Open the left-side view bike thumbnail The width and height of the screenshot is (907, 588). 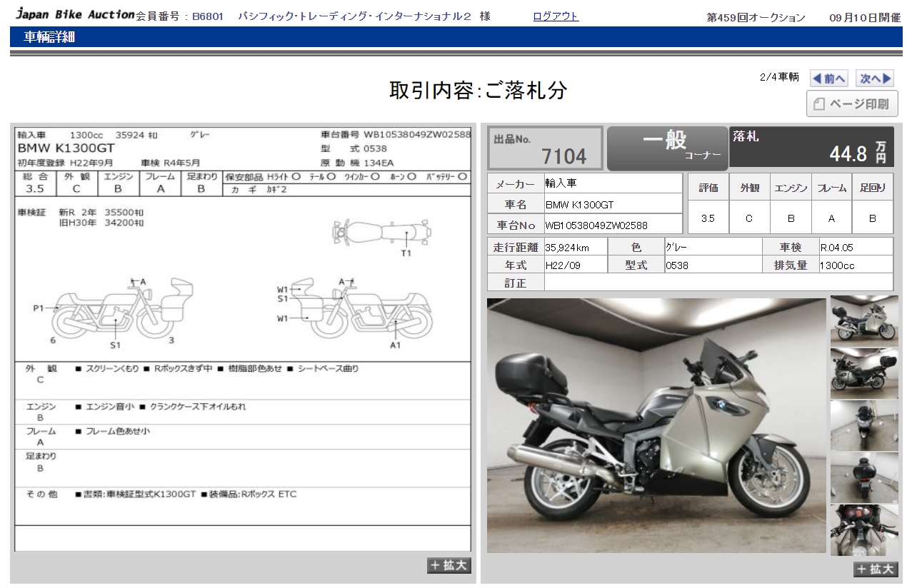tap(864, 372)
